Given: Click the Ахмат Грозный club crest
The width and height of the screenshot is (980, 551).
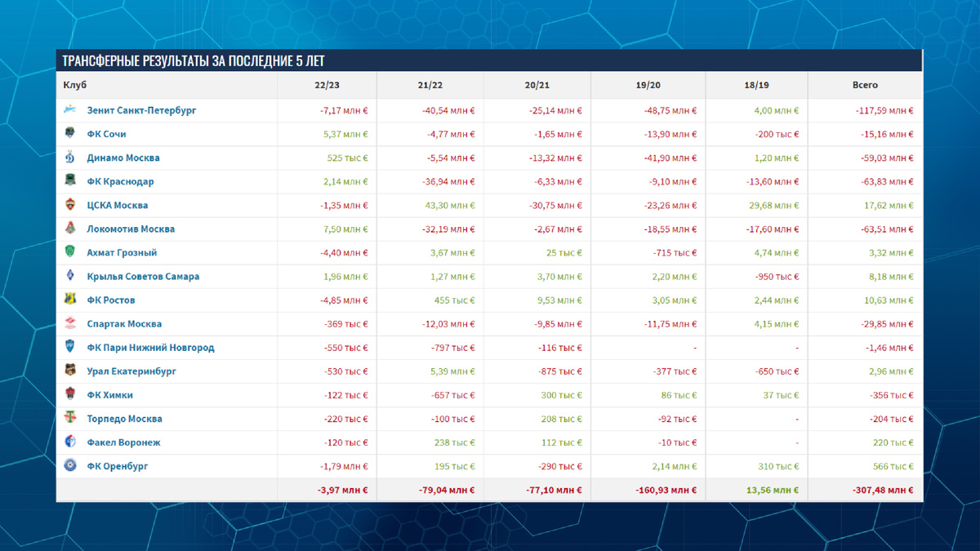Looking at the screenshot, I should (x=70, y=252).
